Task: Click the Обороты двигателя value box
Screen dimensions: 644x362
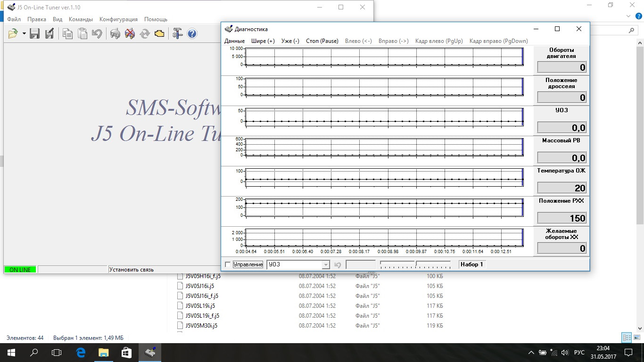Action: [562, 67]
